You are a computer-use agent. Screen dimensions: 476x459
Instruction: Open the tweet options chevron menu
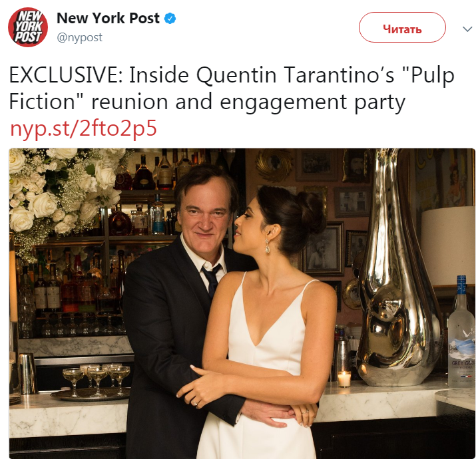(467, 29)
